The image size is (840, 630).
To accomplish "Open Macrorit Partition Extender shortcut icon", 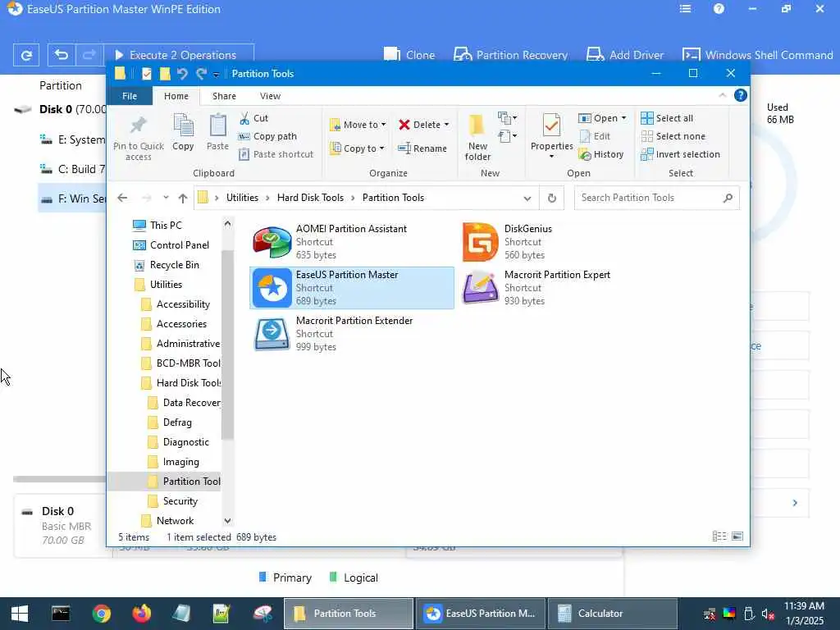I will point(272,334).
